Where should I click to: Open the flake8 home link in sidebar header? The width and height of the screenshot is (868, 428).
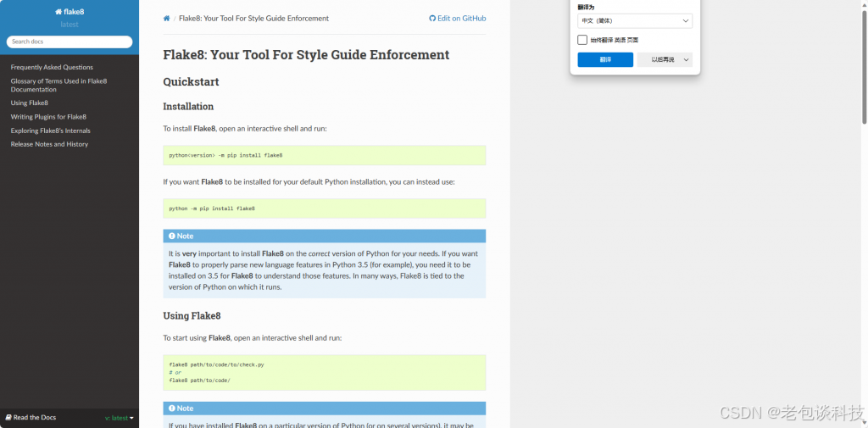click(70, 12)
